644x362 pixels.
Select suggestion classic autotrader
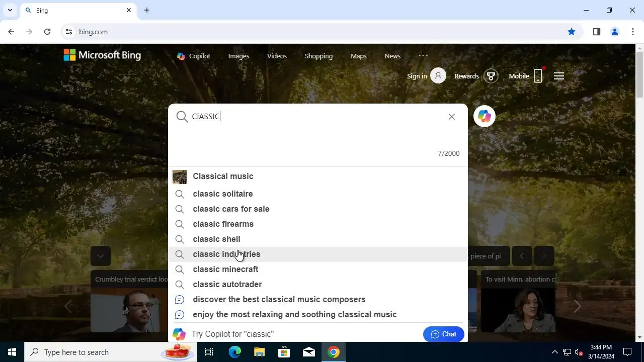tap(318, 284)
